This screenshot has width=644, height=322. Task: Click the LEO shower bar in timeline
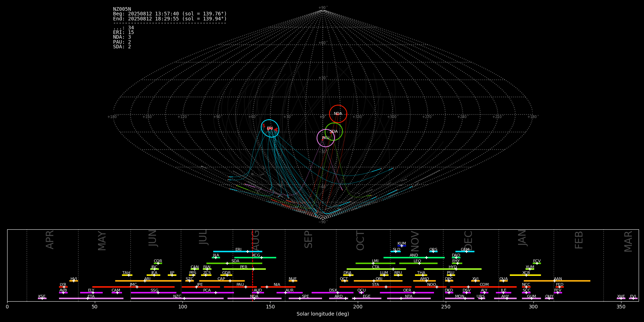pos(418,263)
